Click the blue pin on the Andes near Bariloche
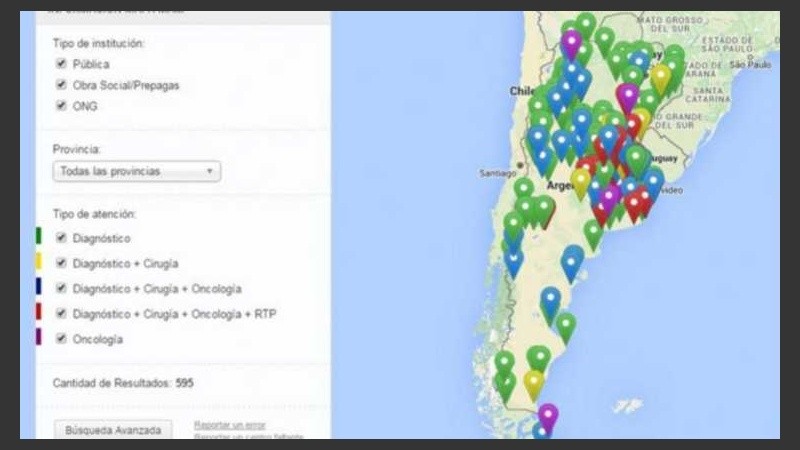The image size is (800, 450). (x=513, y=262)
